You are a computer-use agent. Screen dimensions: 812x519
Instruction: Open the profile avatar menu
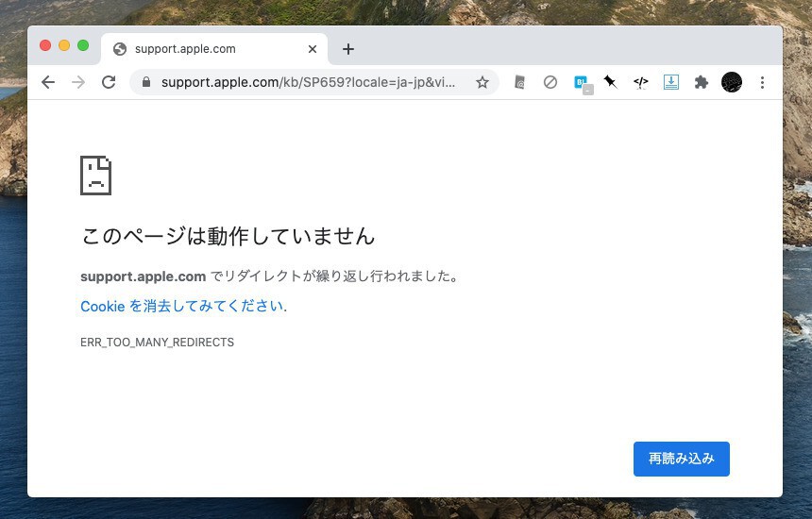pyautogui.click(x=731, y=82)
